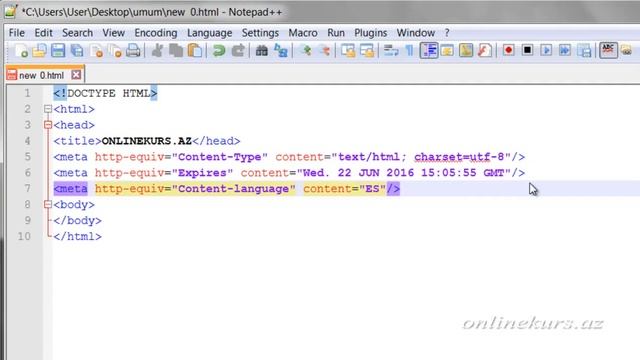Open the View menu
Screen dimensions: 640x360
click(x=113, y=33)
